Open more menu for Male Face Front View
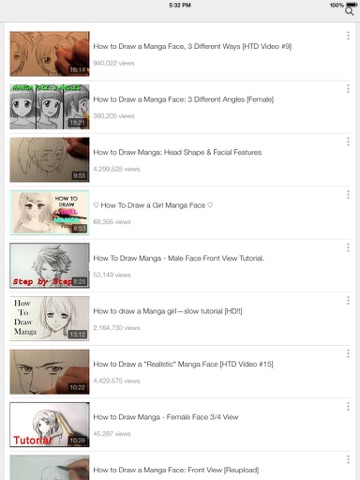This screenshot has height=480, width=360. point(348,248)
